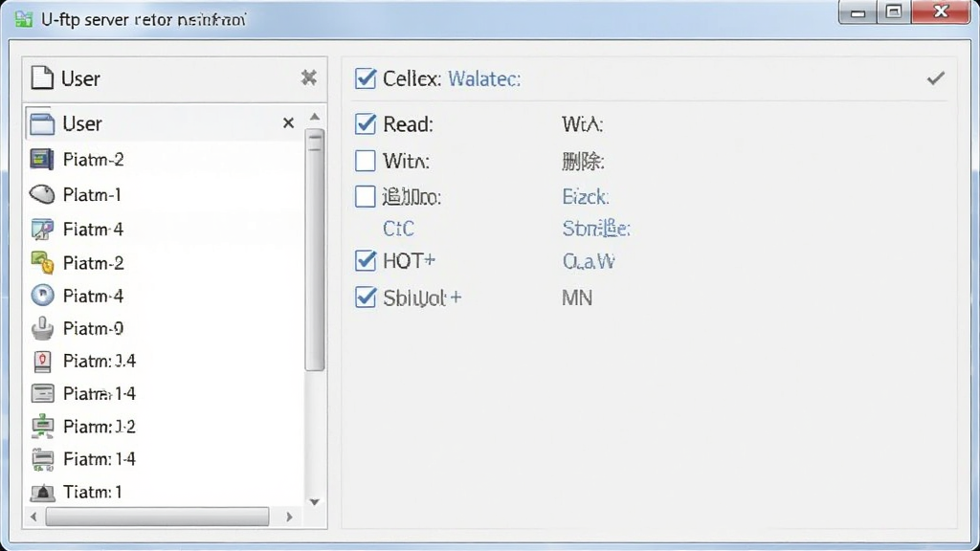Click the user list scroll up arrow
The height and width of the screenshot is (551, 980).
(314, 117)
